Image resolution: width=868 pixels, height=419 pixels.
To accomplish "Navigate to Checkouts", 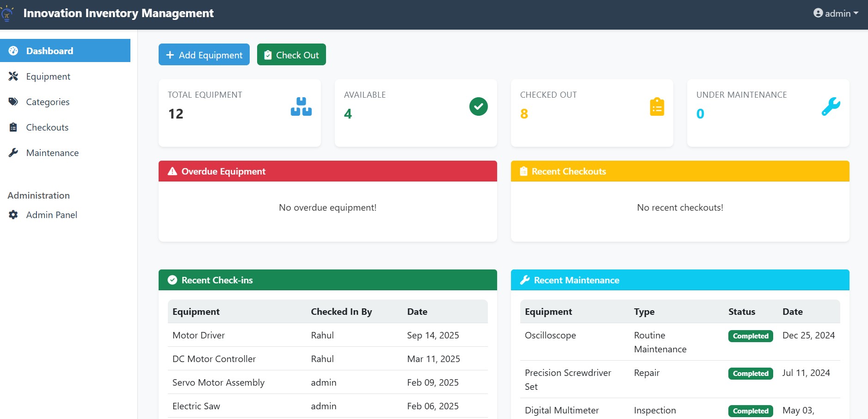I will [x=65, y=127].
